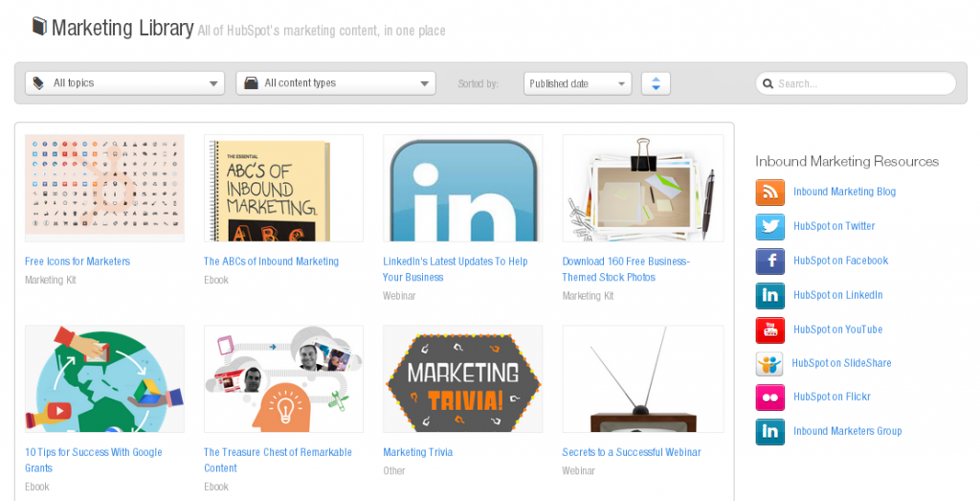Click the LinkedIn icon beside Inbound Marketers Group

(770, 432)
